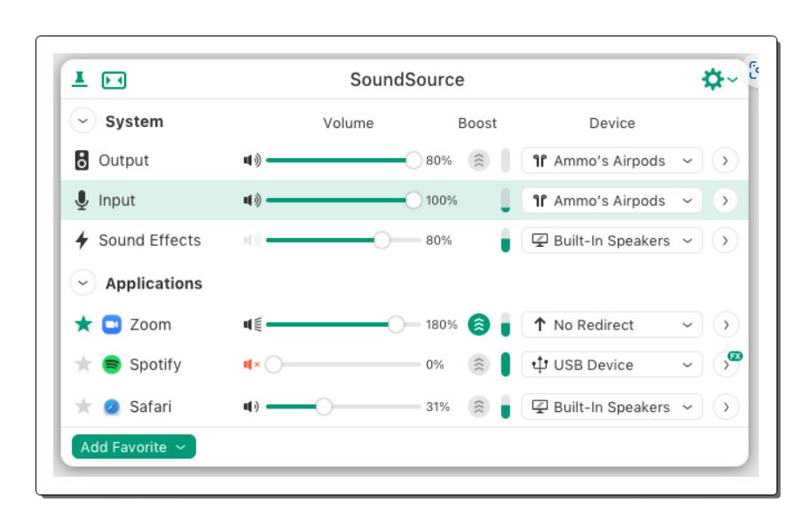Screen dimensions: 812x530
Task: Click the Spotify 0% value
Action: point(435,365)
